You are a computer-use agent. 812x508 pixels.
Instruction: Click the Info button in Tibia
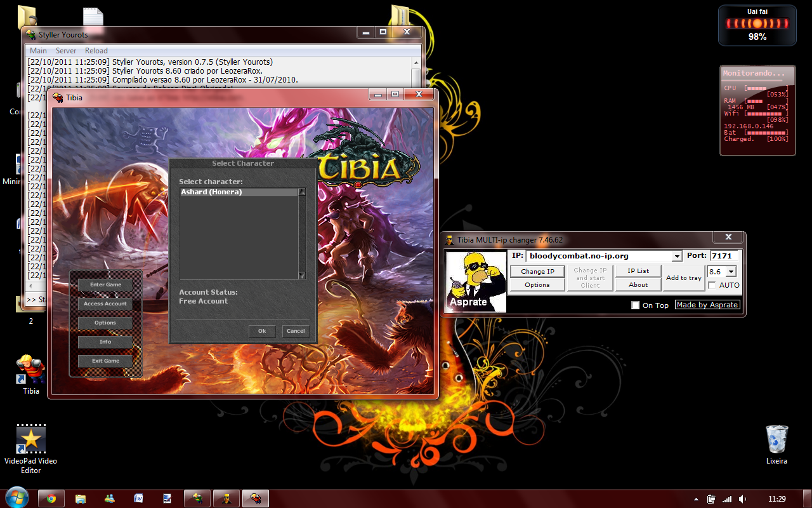pos(105,342)
